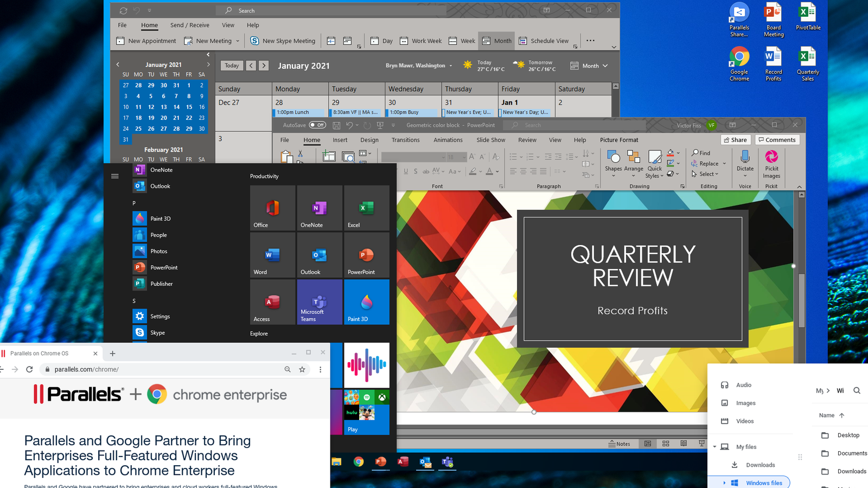Launch Excel from the Productivity tiles

366,208
